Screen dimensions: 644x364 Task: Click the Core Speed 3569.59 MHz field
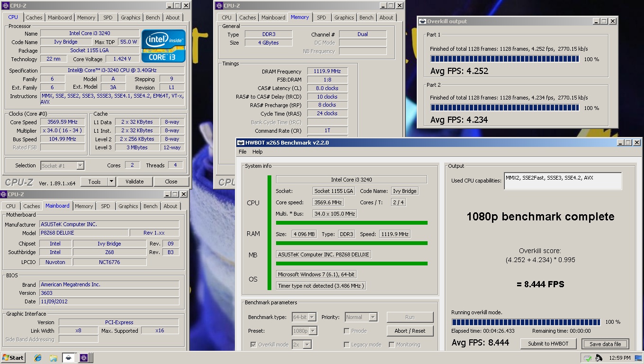63,122
